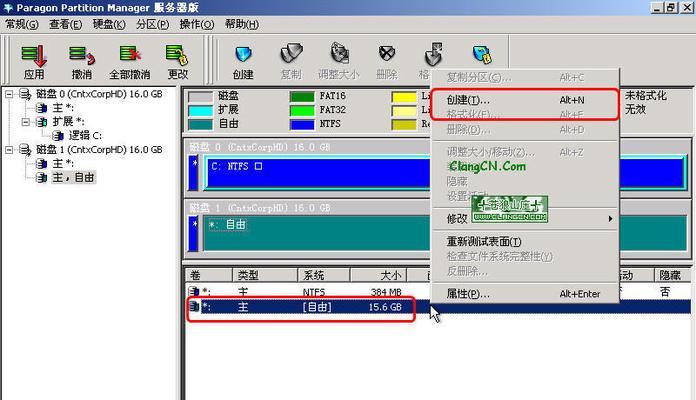This screenshot has height=400, width=696.
Task: Open the 分区(P) menu
Action: [x=152, y=24]
